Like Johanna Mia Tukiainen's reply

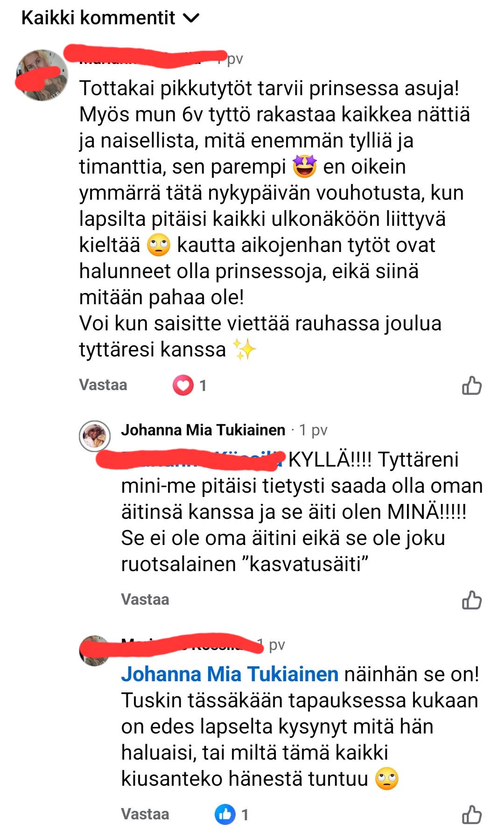tap(471, 600)
